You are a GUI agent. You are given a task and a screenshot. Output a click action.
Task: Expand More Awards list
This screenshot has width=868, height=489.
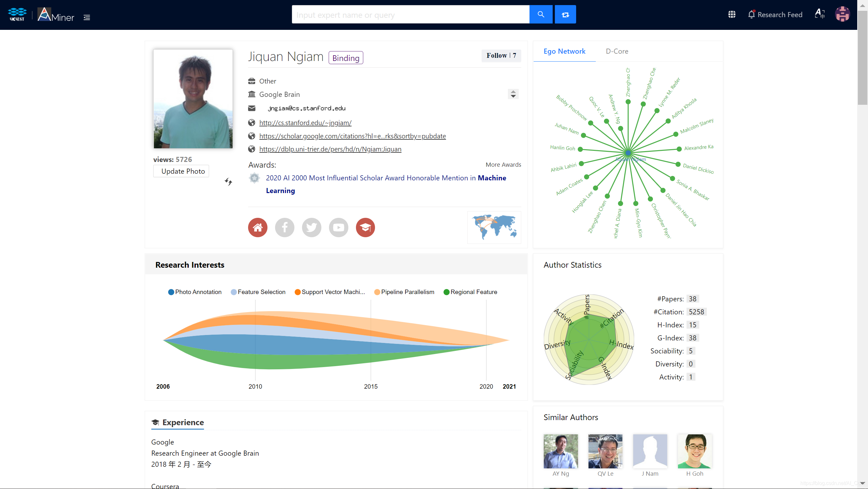(x=503, y=164)
